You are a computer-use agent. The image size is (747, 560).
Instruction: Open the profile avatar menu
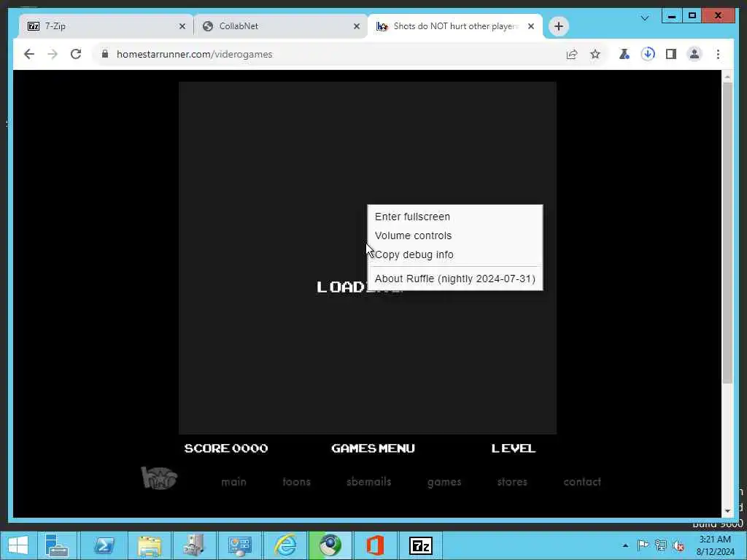tap(694, 54)
